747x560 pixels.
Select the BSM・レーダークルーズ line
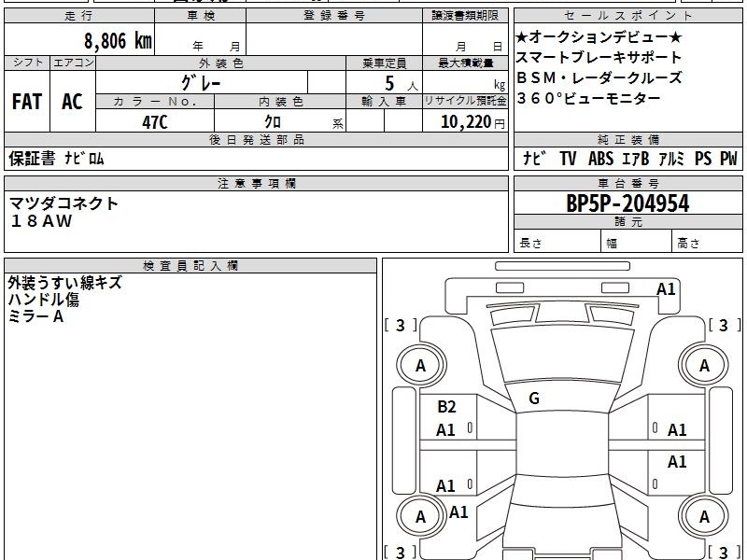599,77
